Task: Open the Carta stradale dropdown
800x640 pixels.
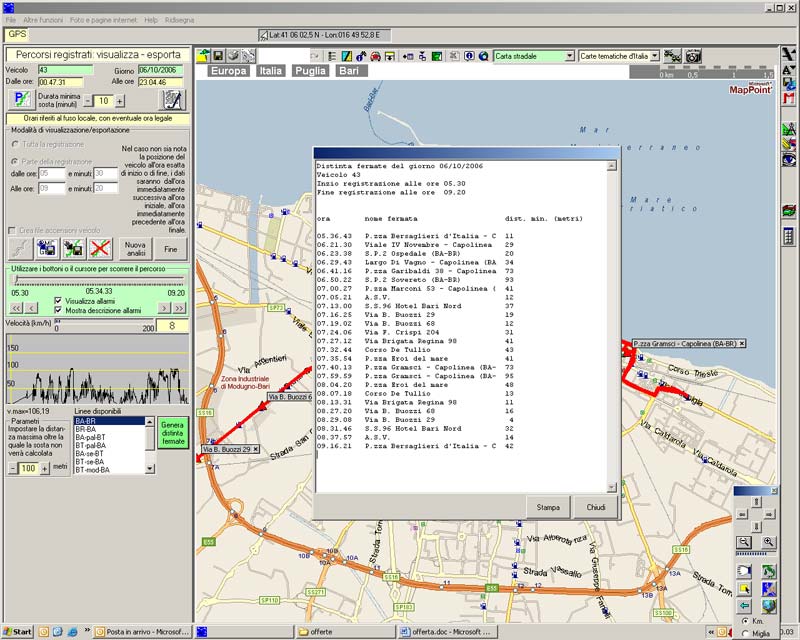Action: (569, 56)
